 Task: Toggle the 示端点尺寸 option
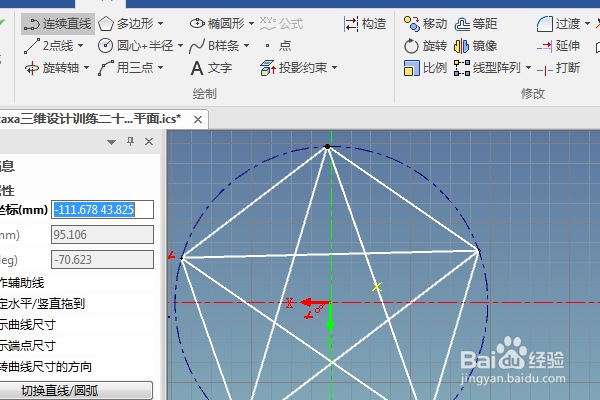pos(28,346)
